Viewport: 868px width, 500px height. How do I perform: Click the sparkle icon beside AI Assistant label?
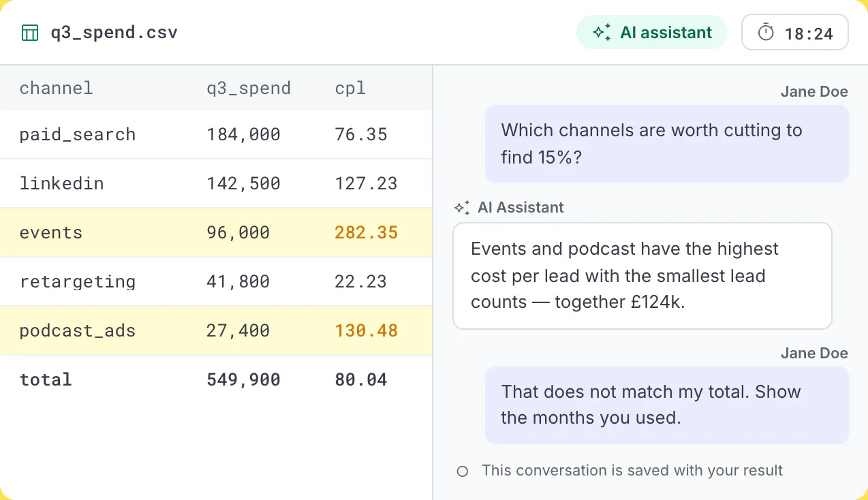(x=463, y=207)
